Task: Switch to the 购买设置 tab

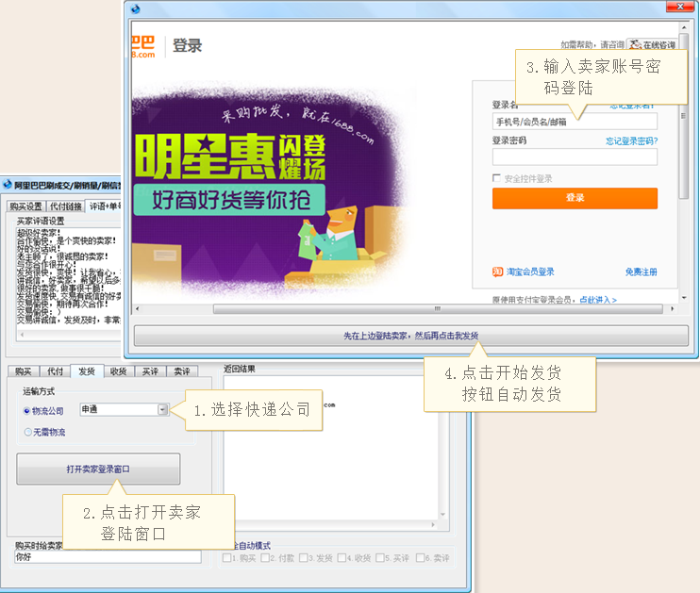Action: tap(25, 206)
